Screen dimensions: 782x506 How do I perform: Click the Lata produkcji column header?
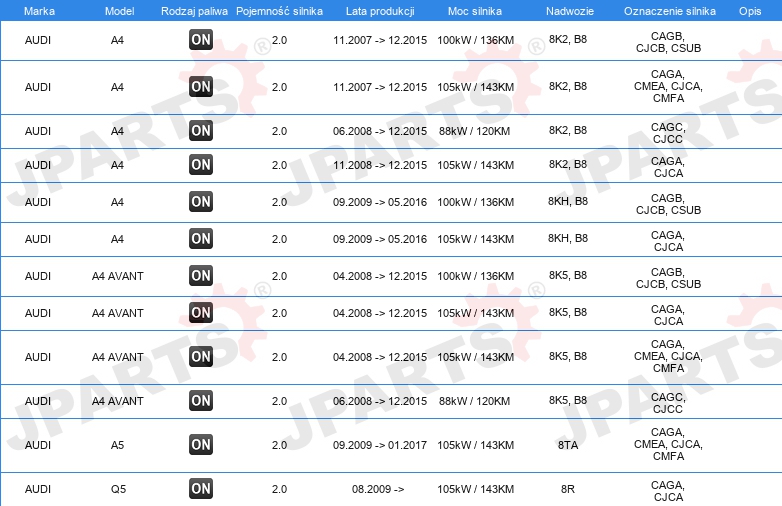pyautogui.click(x=380, y=11)
